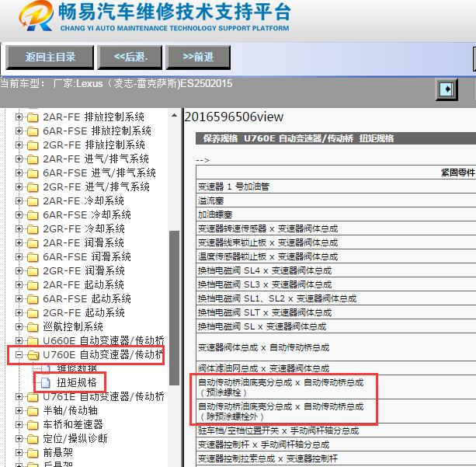476x467 pixels.
Task: Expand 前悬架 node
Action: [x=19, y=452]
